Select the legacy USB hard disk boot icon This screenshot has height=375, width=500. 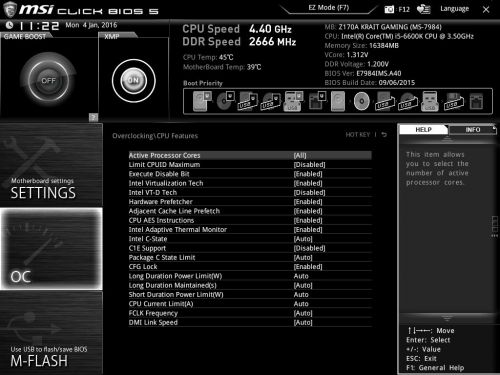(x=385, y=101)
